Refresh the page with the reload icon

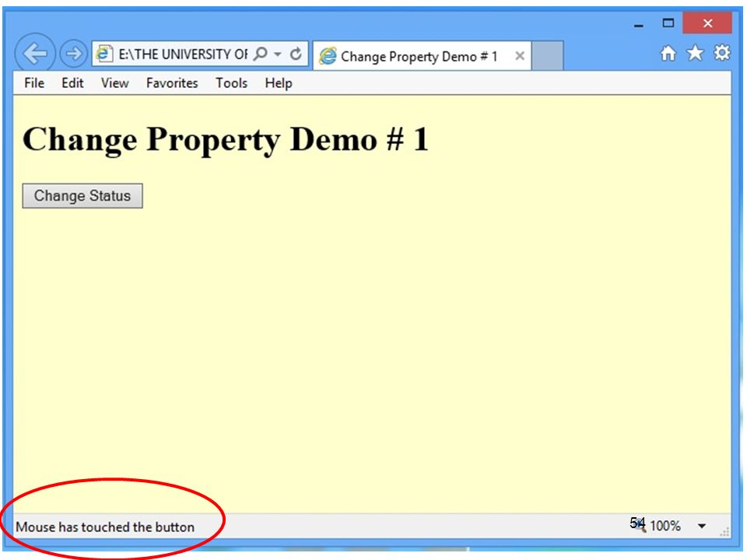click(296, 54)
